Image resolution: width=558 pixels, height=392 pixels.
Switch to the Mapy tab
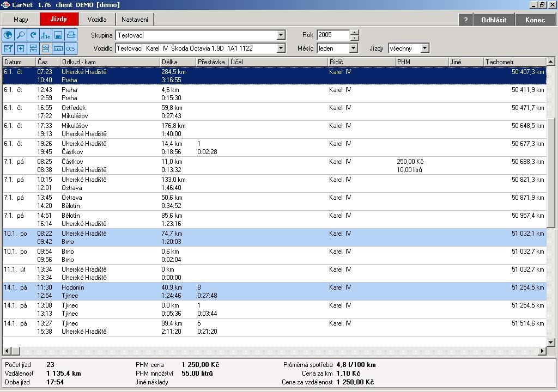click(21, 20)
